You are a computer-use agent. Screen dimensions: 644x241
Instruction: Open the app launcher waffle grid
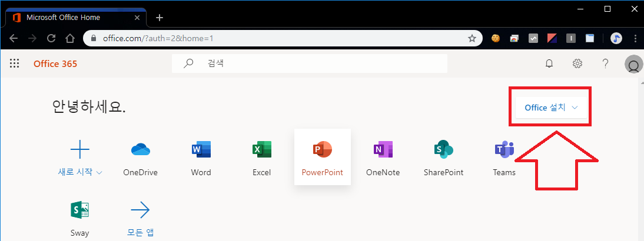(15, 63)
